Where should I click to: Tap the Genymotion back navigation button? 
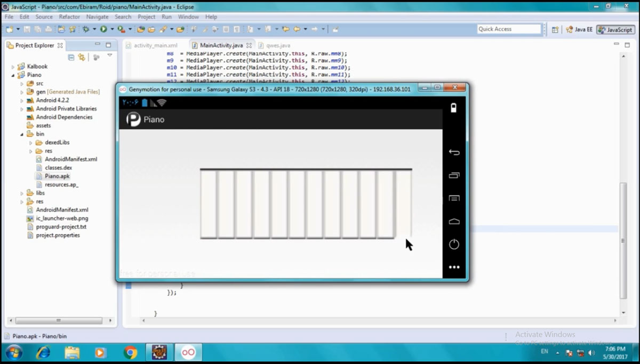454,152
